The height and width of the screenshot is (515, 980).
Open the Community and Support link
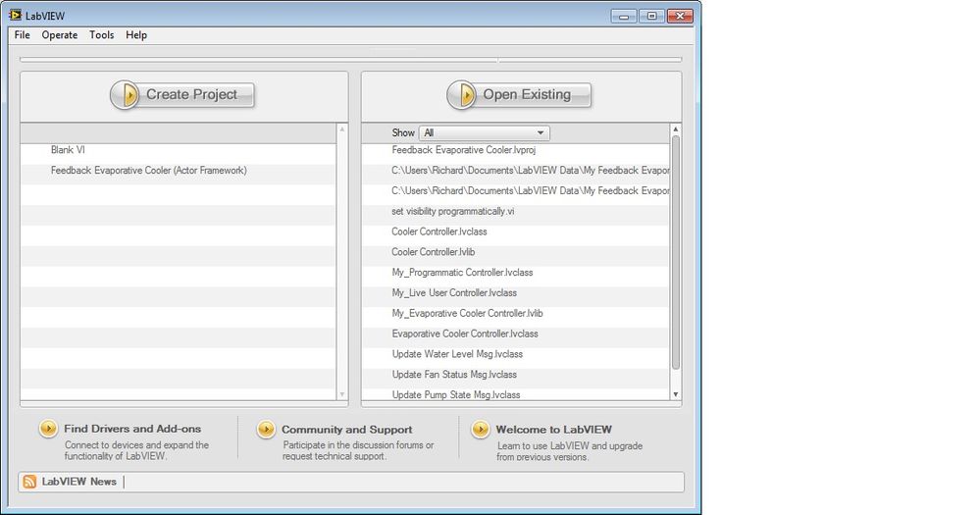tap(347, 430)
